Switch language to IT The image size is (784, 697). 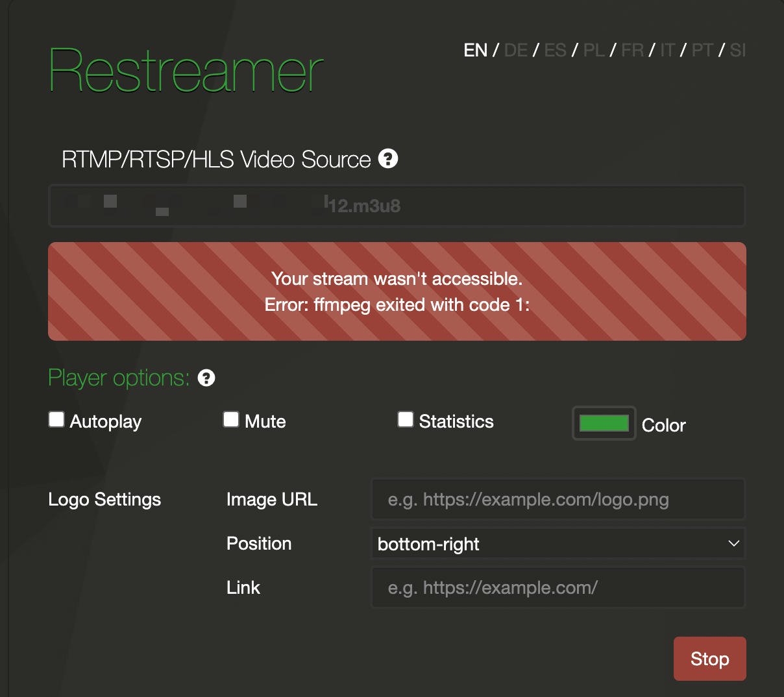click(667, 50)
